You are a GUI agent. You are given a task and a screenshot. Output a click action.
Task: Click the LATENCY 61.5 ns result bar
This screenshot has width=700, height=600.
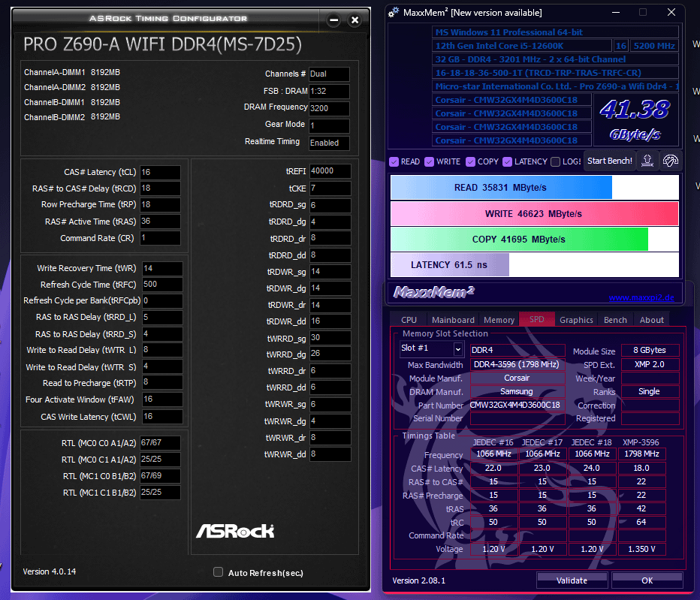click(x=535, y=265)
